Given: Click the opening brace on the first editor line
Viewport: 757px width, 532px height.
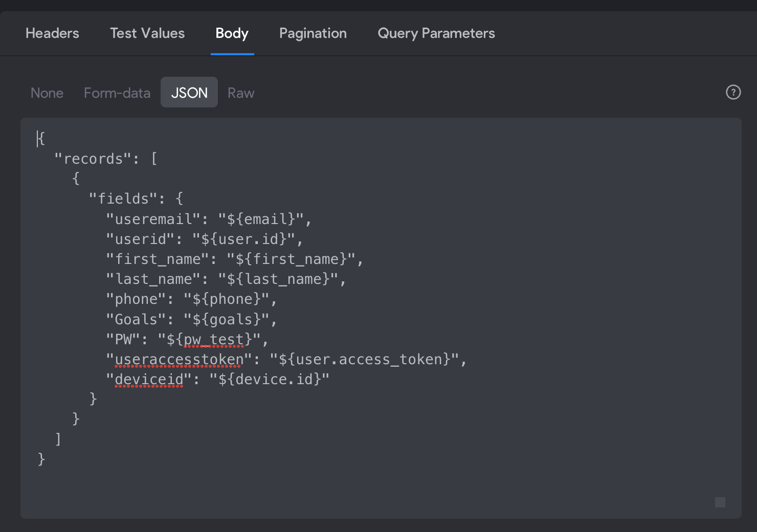Looking at the screenshot, I should [x=41, y=139].
